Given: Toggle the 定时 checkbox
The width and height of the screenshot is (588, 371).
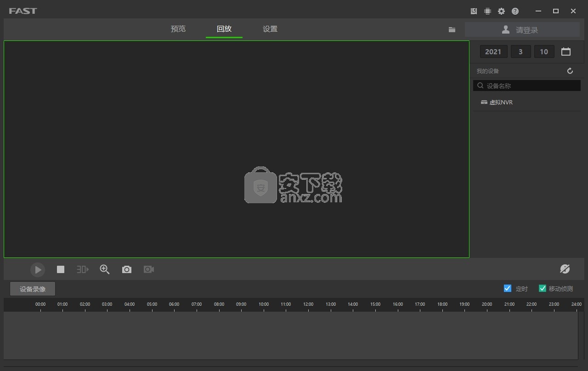Looking at the screenshot, I should point(508,288).
